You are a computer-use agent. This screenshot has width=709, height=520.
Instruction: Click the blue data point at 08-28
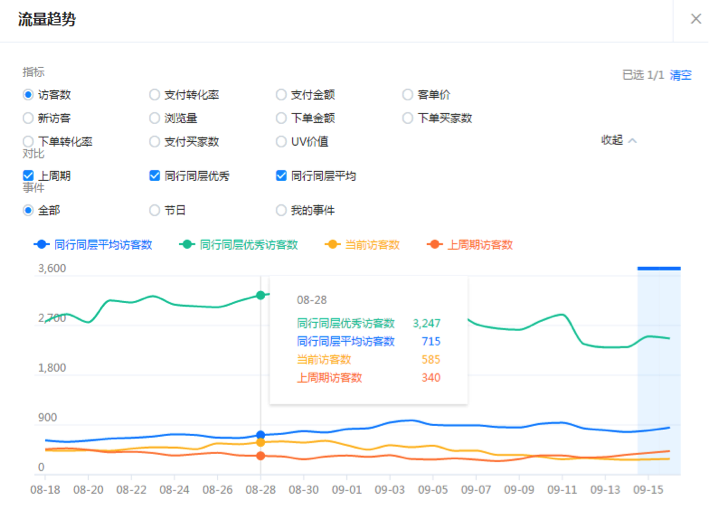(261, 436)
